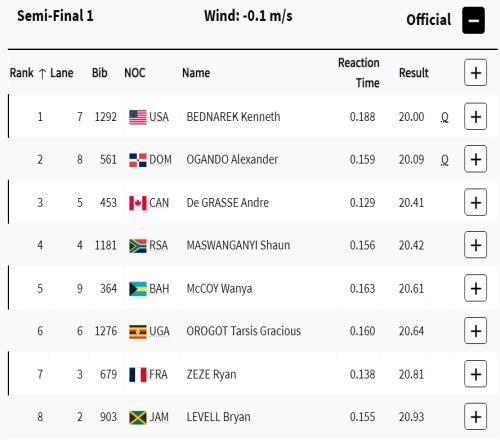This screenshot has width=500, height=440.
Task: Click the USA flag icon
Action: point(138,117)
